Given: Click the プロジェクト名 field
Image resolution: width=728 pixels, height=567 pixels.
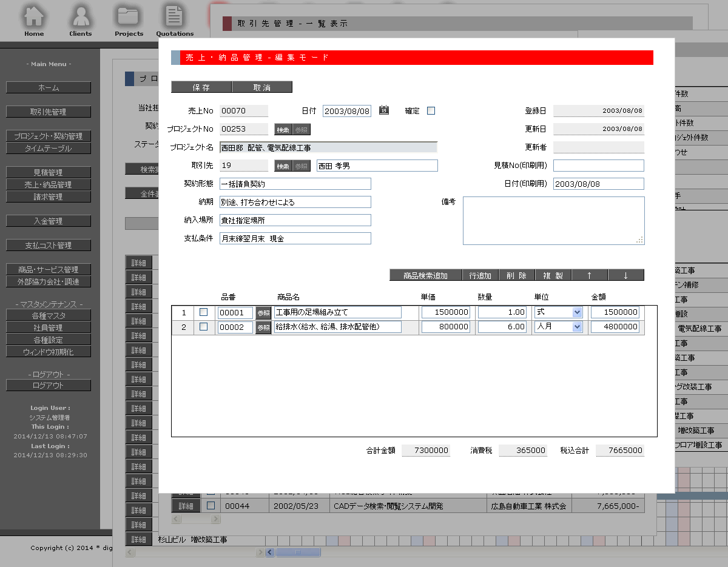Looking at the screenshot, I should tap(328, 147).
